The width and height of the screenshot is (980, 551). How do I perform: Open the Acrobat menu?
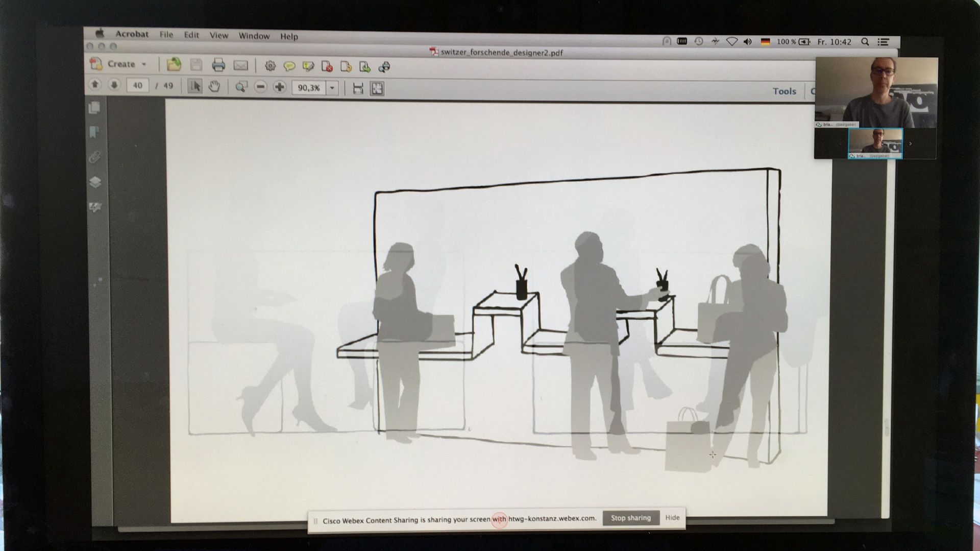click(x=132, y=34)
